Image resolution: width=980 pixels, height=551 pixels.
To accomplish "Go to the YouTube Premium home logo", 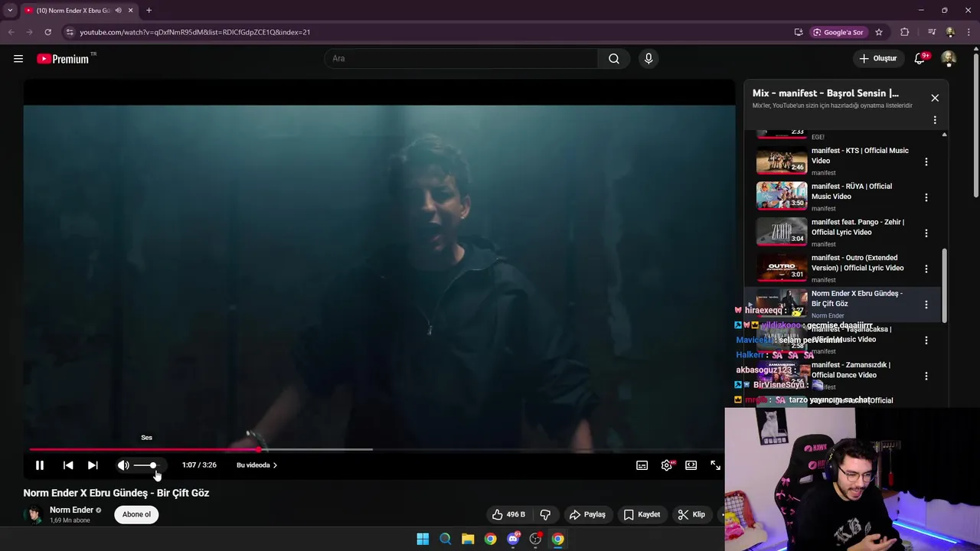I will pos(64,59).
